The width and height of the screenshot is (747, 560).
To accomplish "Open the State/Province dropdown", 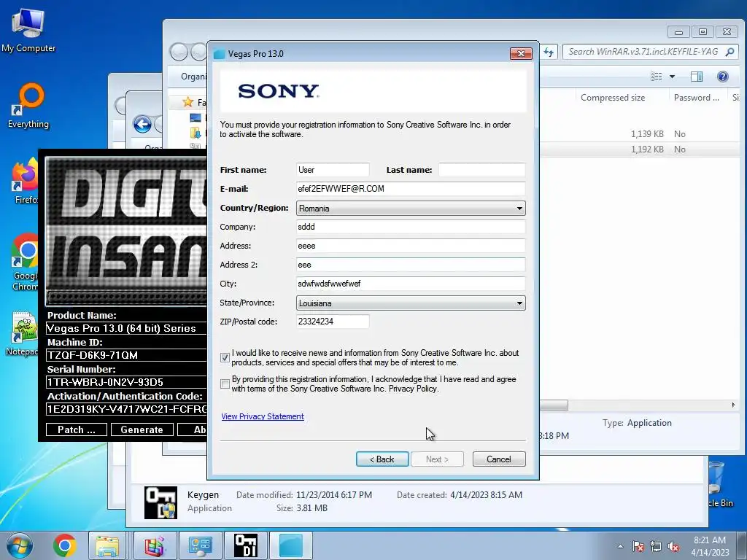I will pyautogui.click(x=411, y=303).
